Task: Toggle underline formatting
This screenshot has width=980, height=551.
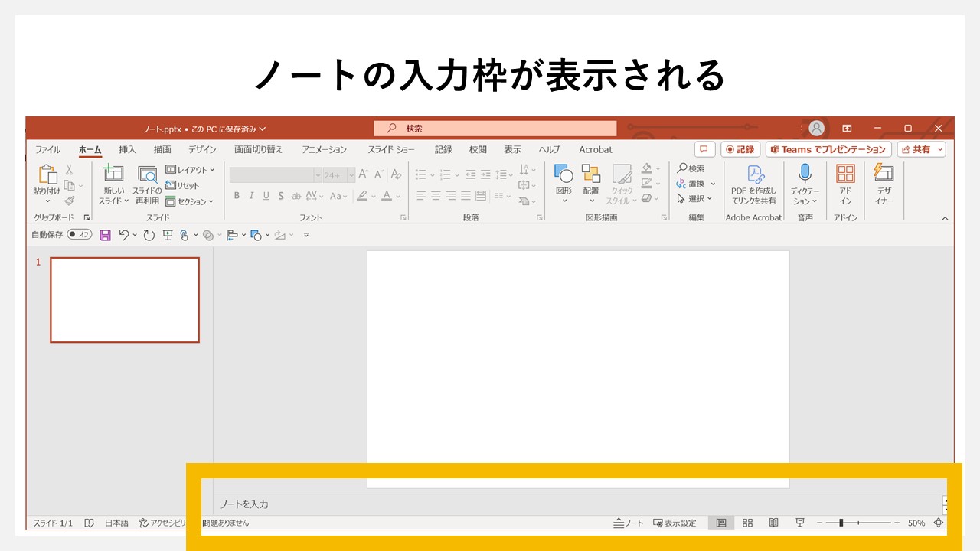Action: 266,196
